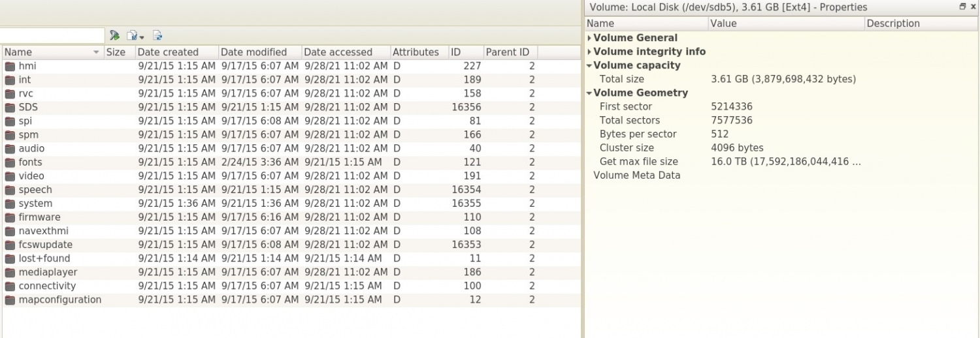Select the system folder icon
Screen dimensions: 980x338
[10, 203]
